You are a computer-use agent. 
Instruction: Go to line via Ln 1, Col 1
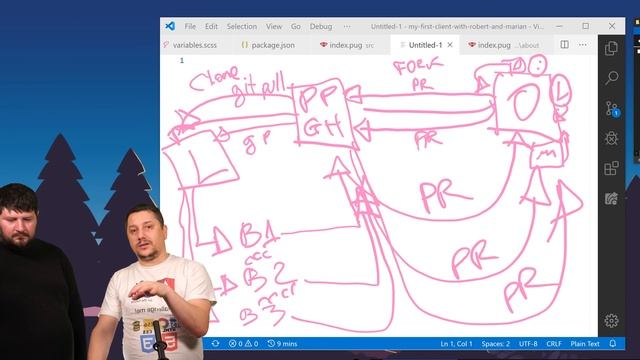pyautogui.click(x=456, y=344)
